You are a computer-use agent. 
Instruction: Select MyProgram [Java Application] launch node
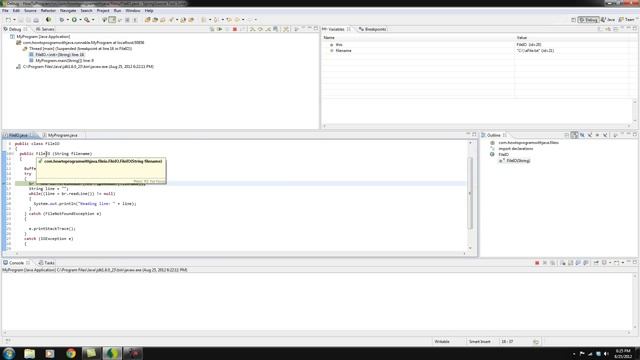point(43,37)
